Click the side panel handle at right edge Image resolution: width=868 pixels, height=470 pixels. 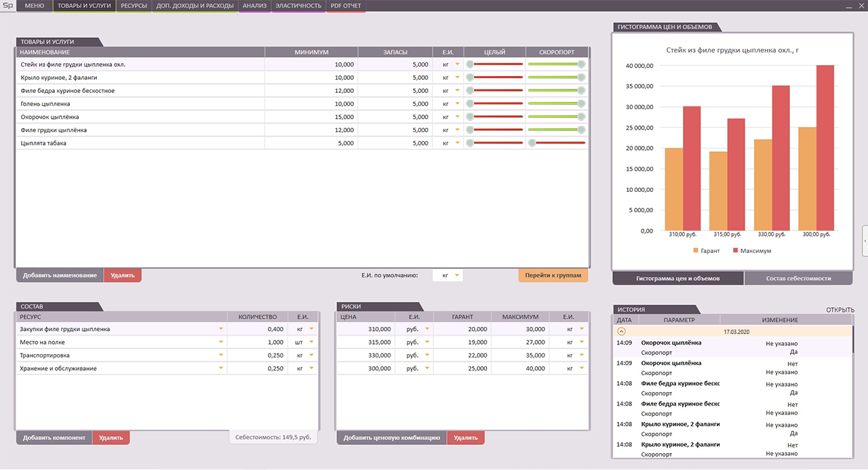coord(865,241)
